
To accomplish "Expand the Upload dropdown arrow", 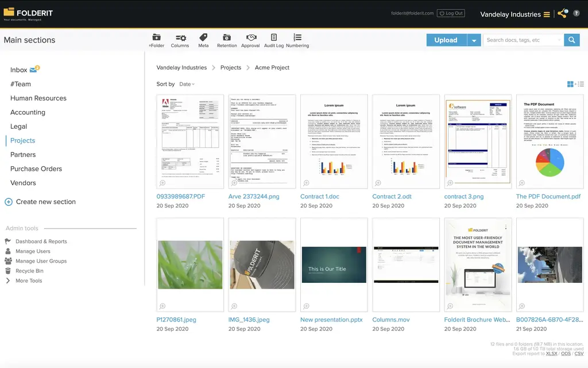I will coord(474,40).
